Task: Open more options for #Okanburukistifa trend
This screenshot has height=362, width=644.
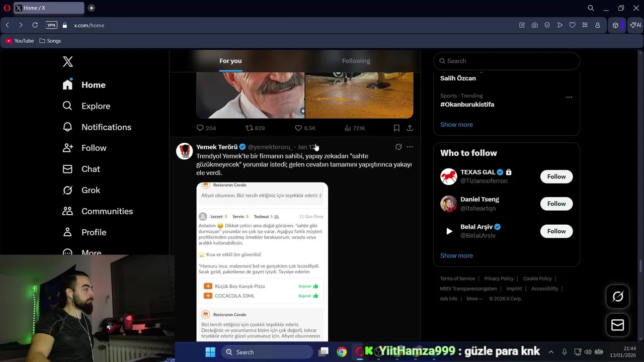Action: pos(569,97)
